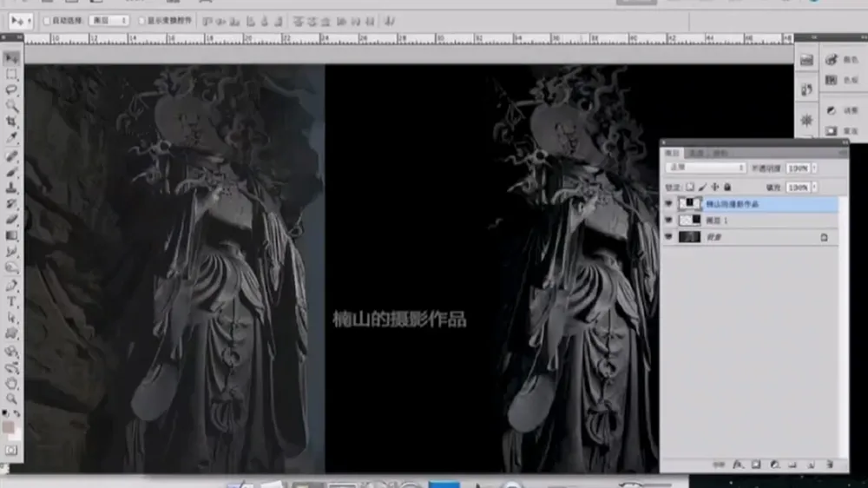Image resolution: width=868 pixels, height=488 pixels.
Task: Select the Crop tool
Action: (x=11, y=121)
